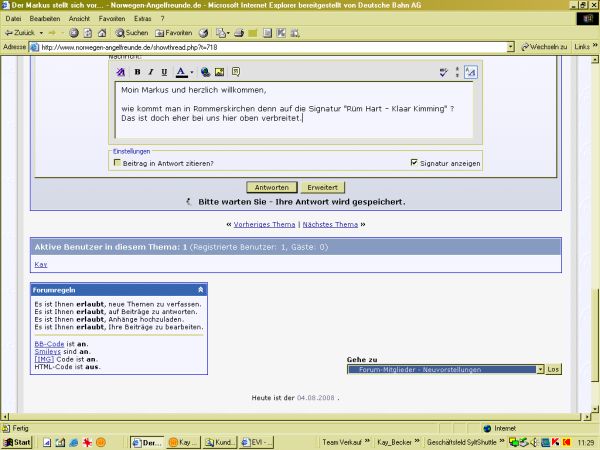This screenshot has height=450, width=600.
Task: Click the Antworten button
Action: 272,187
